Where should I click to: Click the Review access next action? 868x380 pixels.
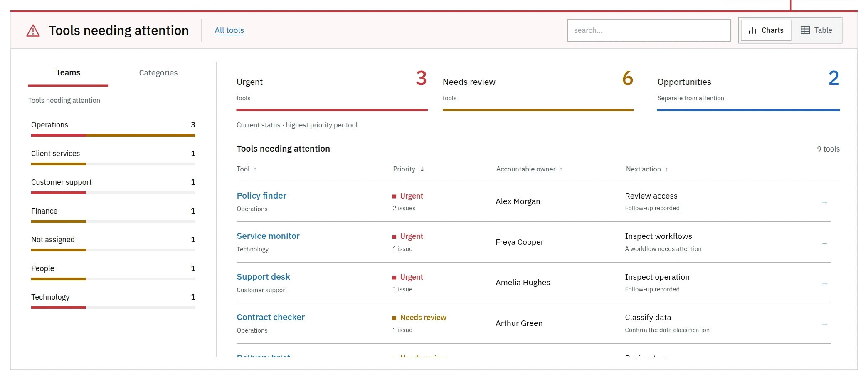[651, 196]
